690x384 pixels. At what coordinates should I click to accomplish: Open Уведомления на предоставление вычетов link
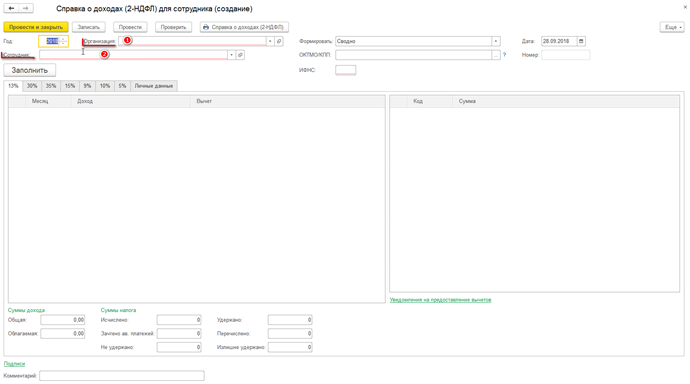coord(440,300)
